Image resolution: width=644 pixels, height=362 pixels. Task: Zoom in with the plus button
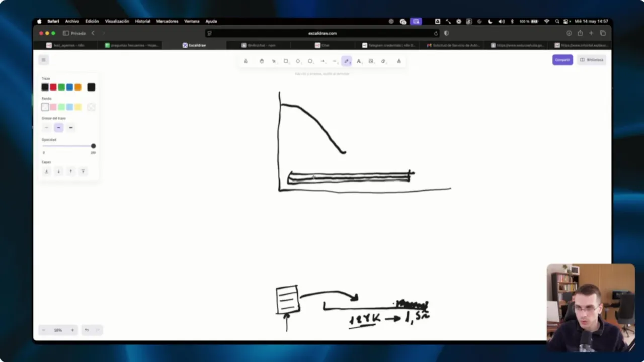pos(72,330)
